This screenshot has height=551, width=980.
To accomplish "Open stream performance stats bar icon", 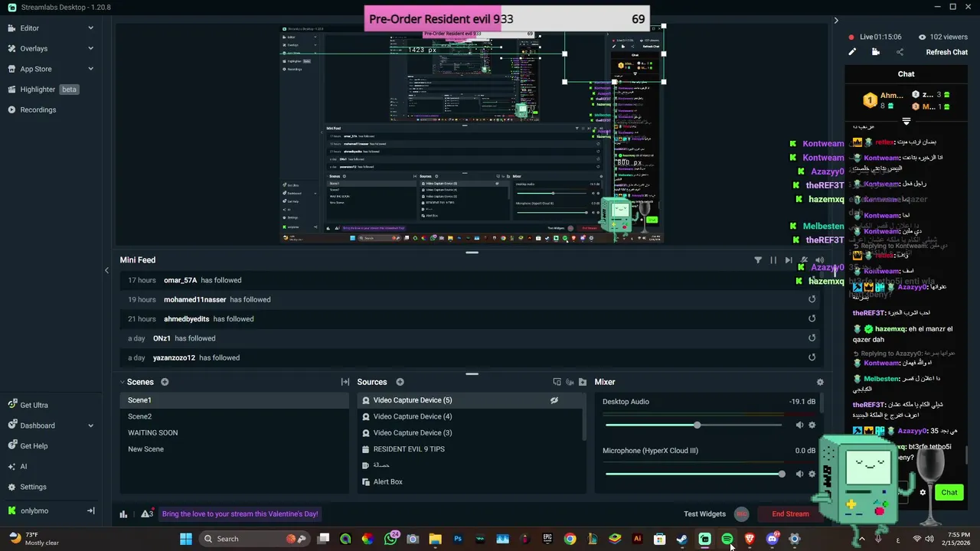I will [x=123, y=514].
